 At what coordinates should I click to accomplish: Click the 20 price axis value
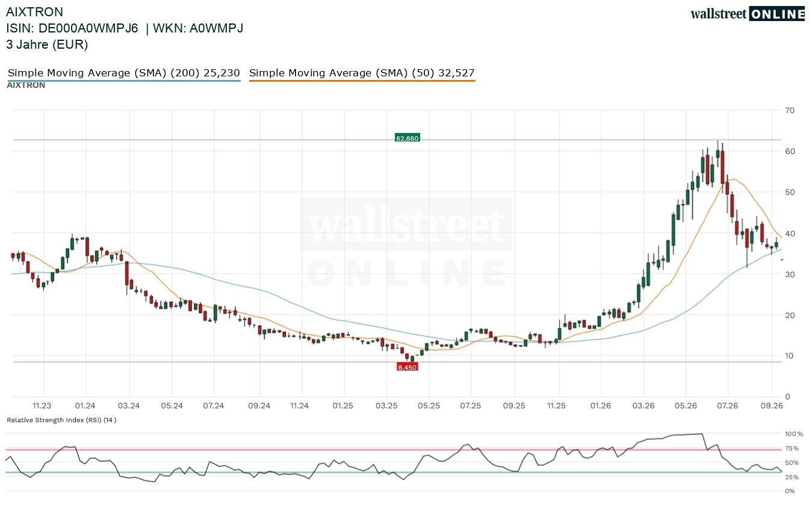coord(790,315)
